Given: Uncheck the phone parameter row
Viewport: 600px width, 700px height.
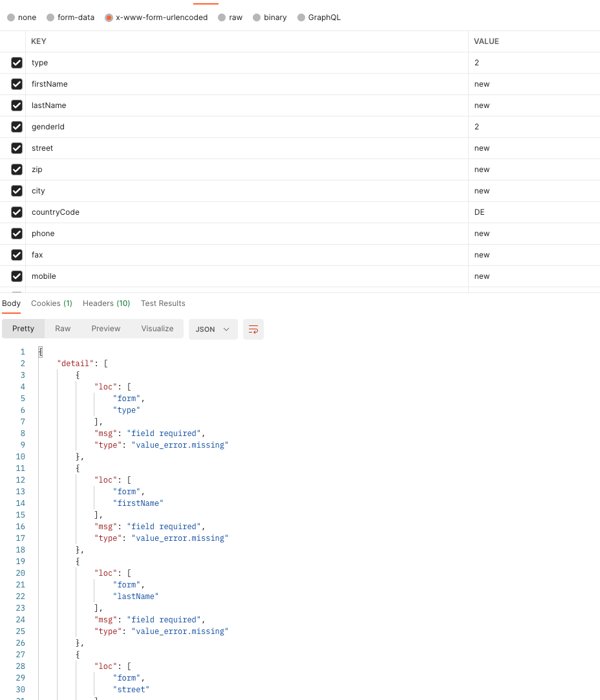Looking at the screenshot, I should tap(16, 234).
